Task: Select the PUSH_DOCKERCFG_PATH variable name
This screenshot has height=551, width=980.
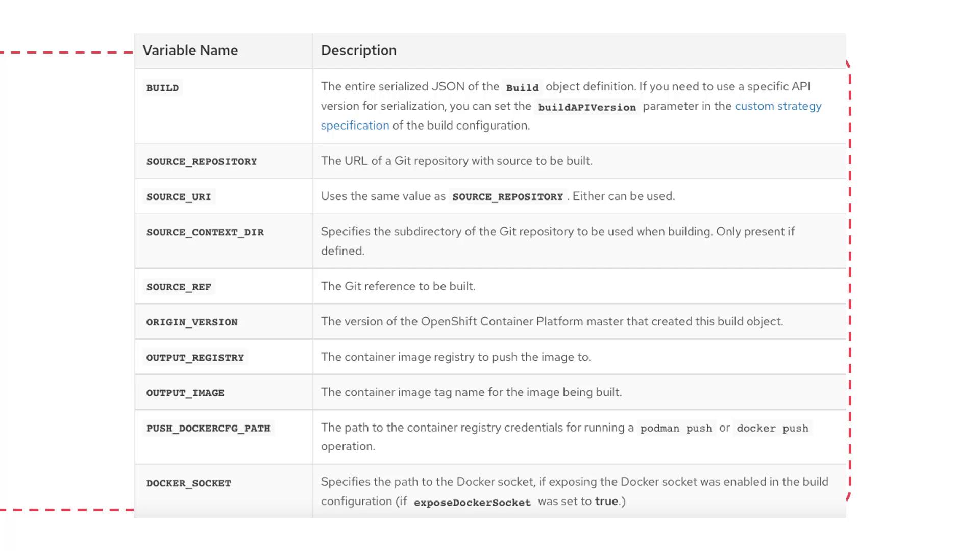Action: click(208, 429)
